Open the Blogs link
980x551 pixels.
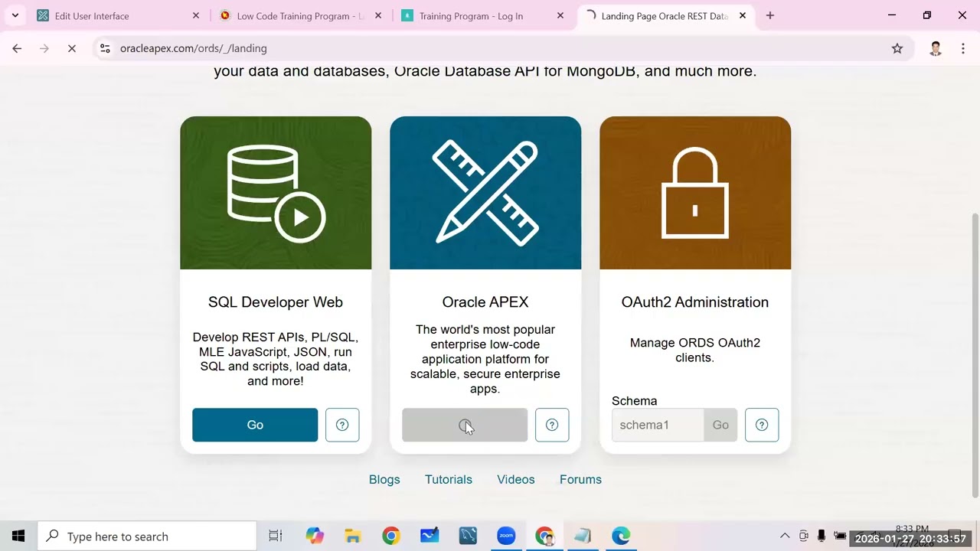click(x=384, y=479)
